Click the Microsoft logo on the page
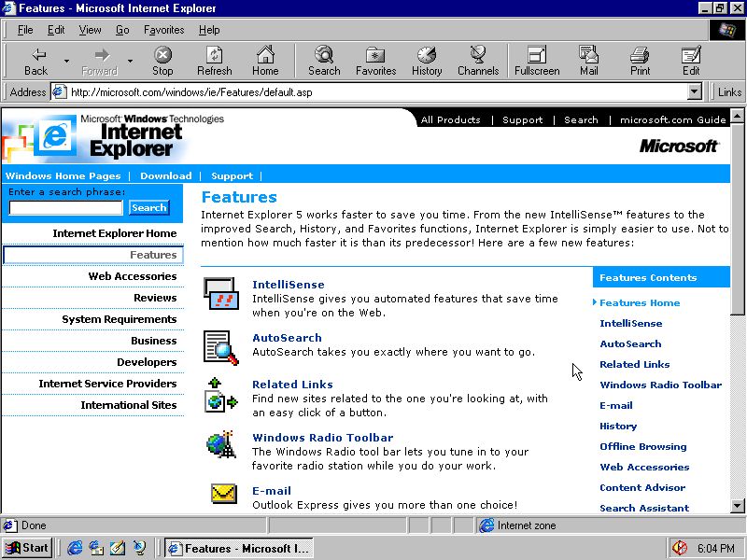The height and width of the screenshot is (560, 747). tap(680, 146)
